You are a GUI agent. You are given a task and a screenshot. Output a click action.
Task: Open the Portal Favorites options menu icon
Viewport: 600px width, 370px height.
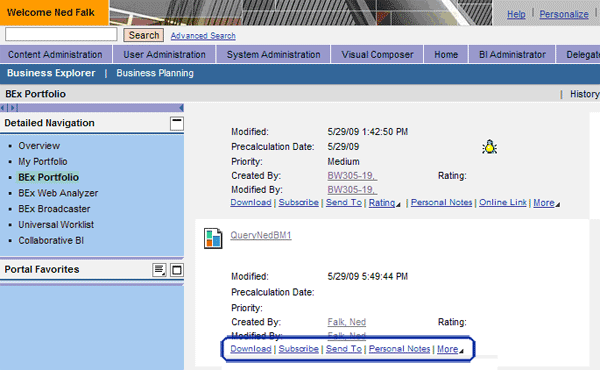click(159, 270)
